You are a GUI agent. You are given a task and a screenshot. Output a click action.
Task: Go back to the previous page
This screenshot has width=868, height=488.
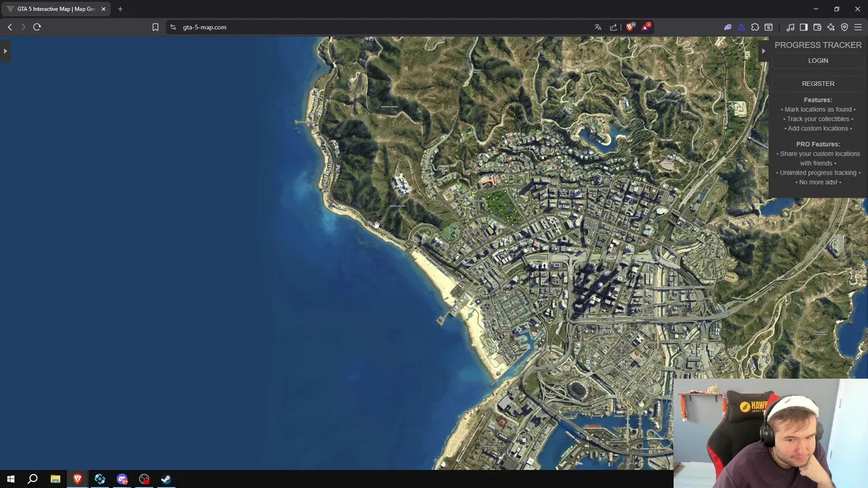(x=9, y=27)
